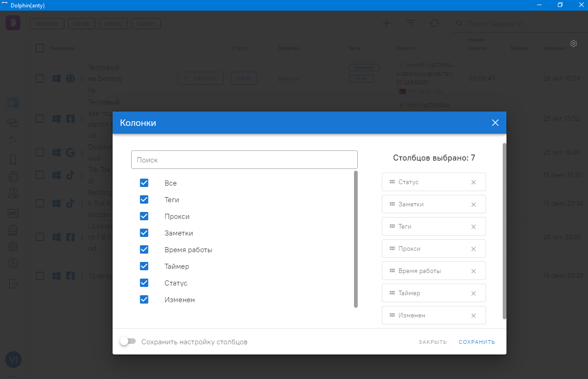This screenshot has height=379, width=588.
Task: Open users sidebar icon
Action: [x=13, y=194]
